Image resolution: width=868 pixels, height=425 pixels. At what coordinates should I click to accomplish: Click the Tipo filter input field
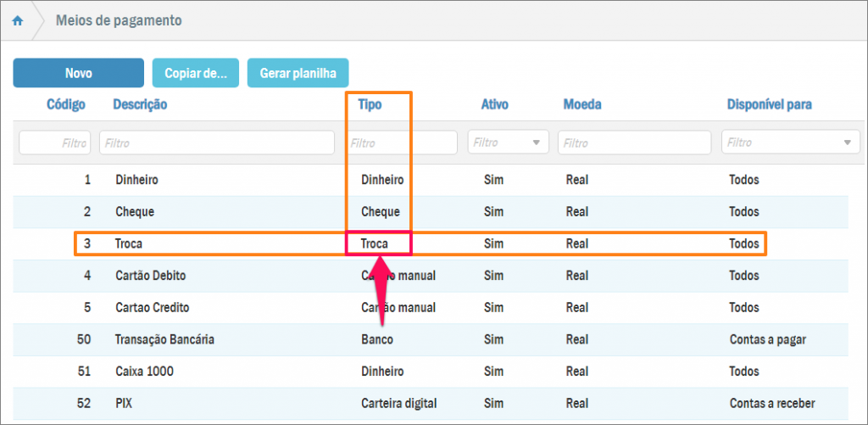(x=402, y=143)
